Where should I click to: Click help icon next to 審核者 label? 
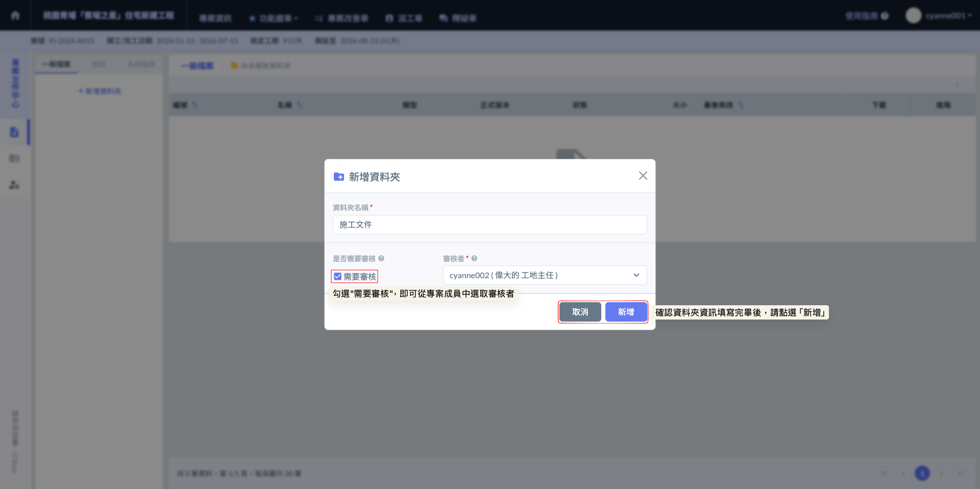pyautogui.click(x=474, y=259)
